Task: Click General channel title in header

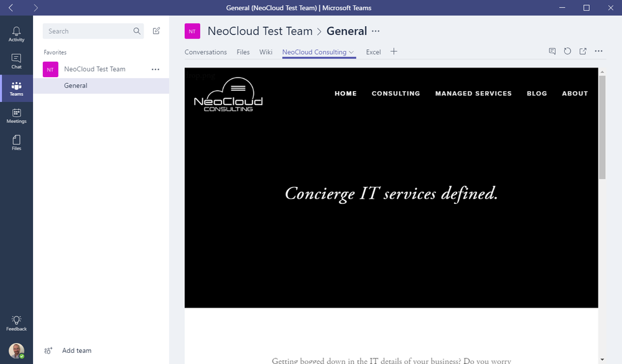Action: pos(346,31)
